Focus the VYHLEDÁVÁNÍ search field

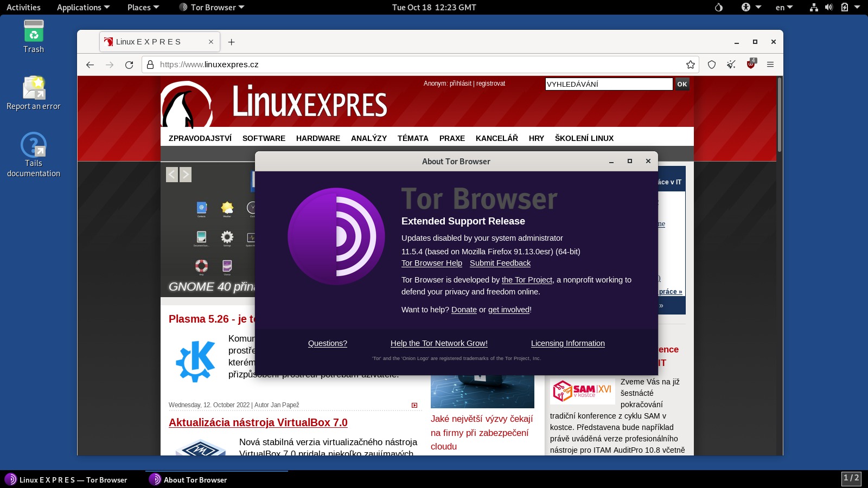609,84
